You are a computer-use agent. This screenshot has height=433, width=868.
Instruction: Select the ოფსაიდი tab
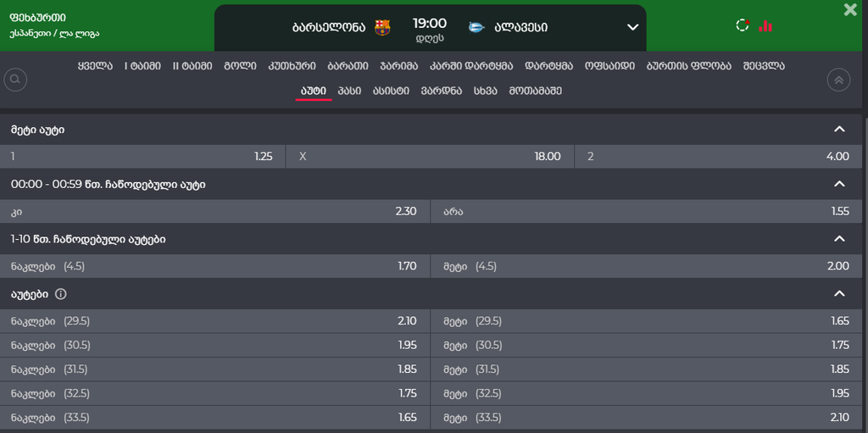[x=609, y=66]
